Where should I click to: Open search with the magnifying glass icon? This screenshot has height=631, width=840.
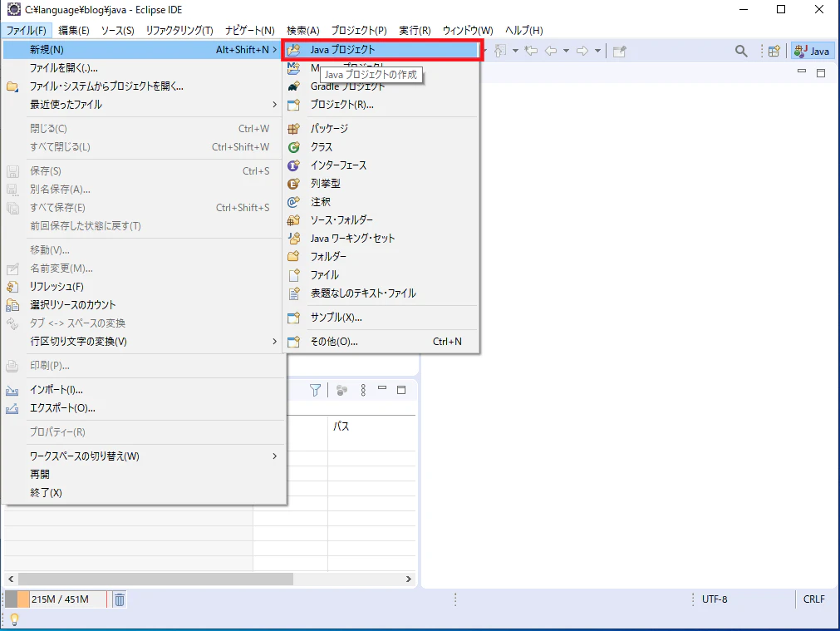pyautogui.click(x=741, y=51)
